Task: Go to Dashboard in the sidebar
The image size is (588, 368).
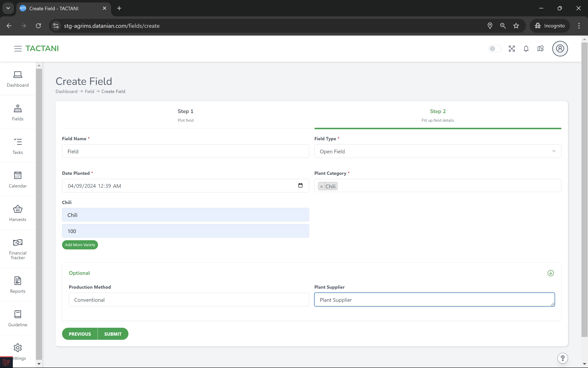Action: (x=18, y=79)
